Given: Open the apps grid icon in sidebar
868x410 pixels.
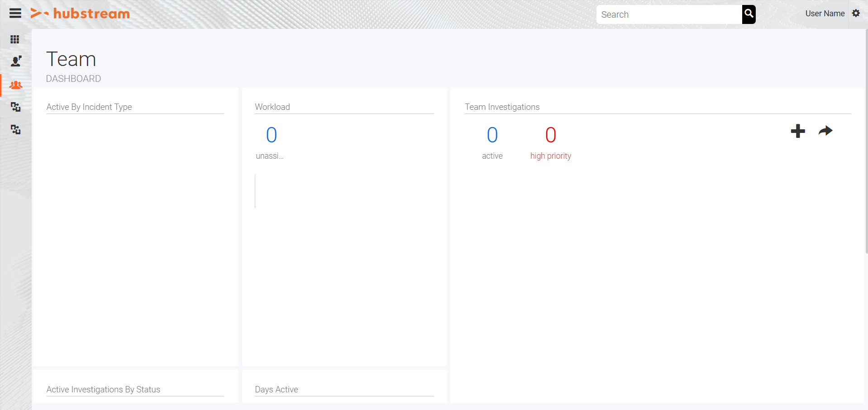Looking at the screenshot, I should [15, 40].
